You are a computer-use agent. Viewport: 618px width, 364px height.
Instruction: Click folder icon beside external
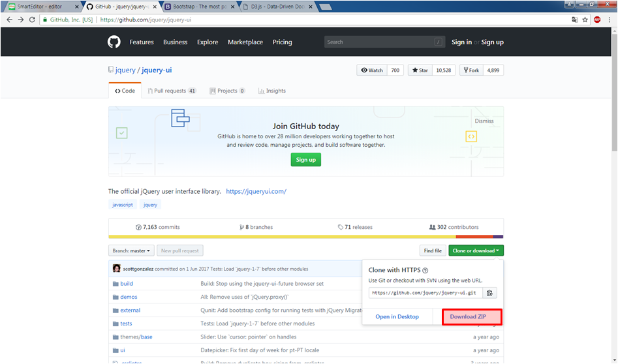pyautogui.click(x=116, y=311)
